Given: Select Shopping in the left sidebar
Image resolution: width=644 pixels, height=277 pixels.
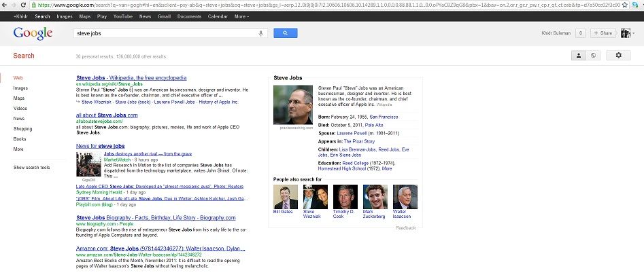Looking at the screenshot, I should [22, 129].
